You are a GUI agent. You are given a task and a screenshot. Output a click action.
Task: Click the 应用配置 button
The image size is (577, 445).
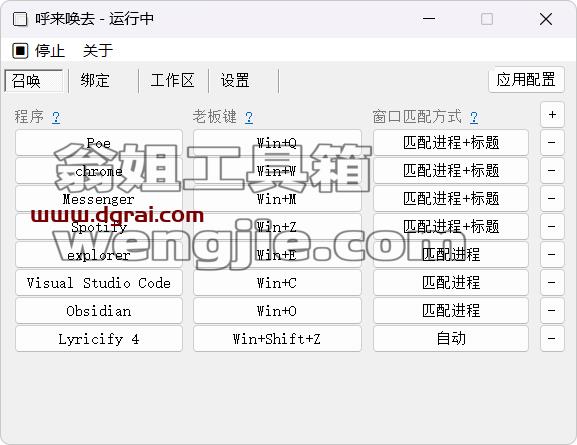[526, 80]
